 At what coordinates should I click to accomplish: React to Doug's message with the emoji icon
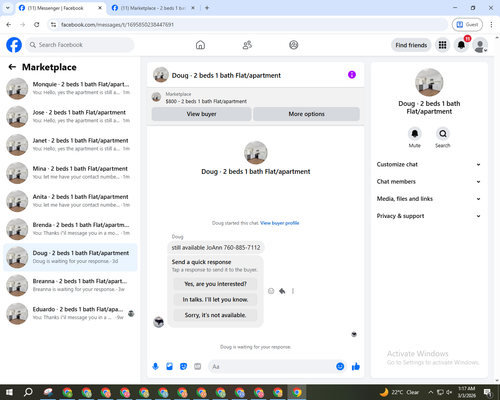point(271,291)
